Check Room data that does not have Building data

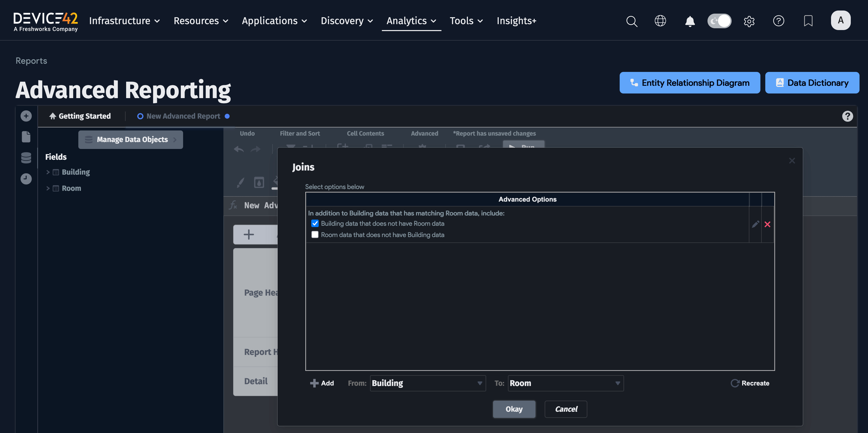(315, 234)
